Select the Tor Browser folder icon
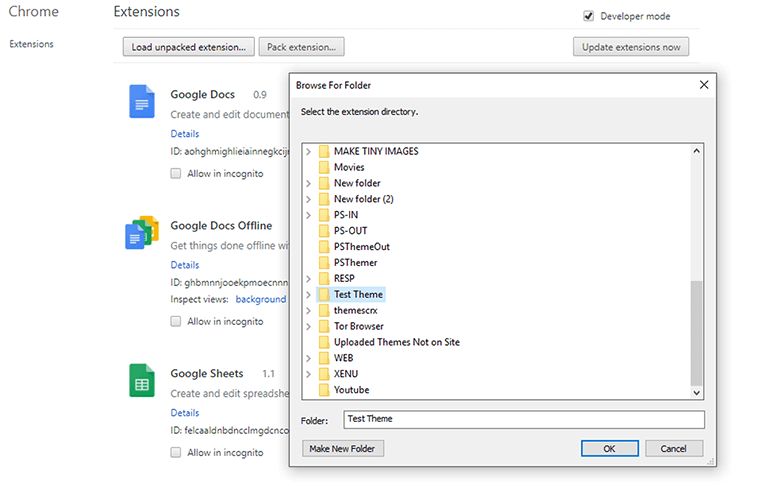 click(324, 326)
